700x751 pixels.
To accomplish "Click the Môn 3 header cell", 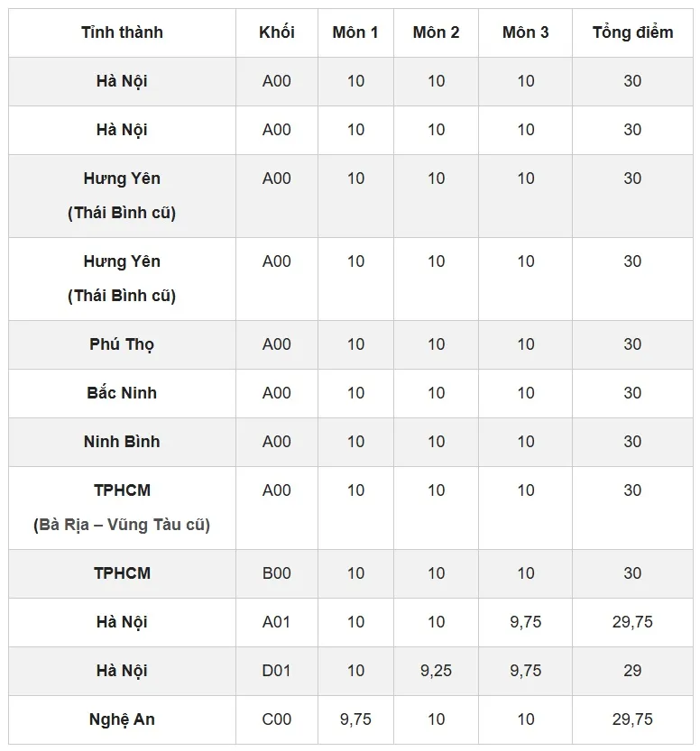I will click(x=525, y=32).
